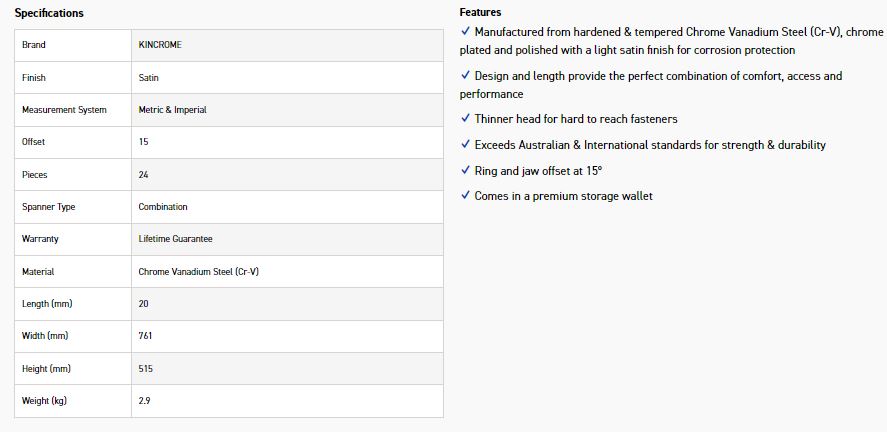Select the Combination spanner type value

[x=163, y=207]
